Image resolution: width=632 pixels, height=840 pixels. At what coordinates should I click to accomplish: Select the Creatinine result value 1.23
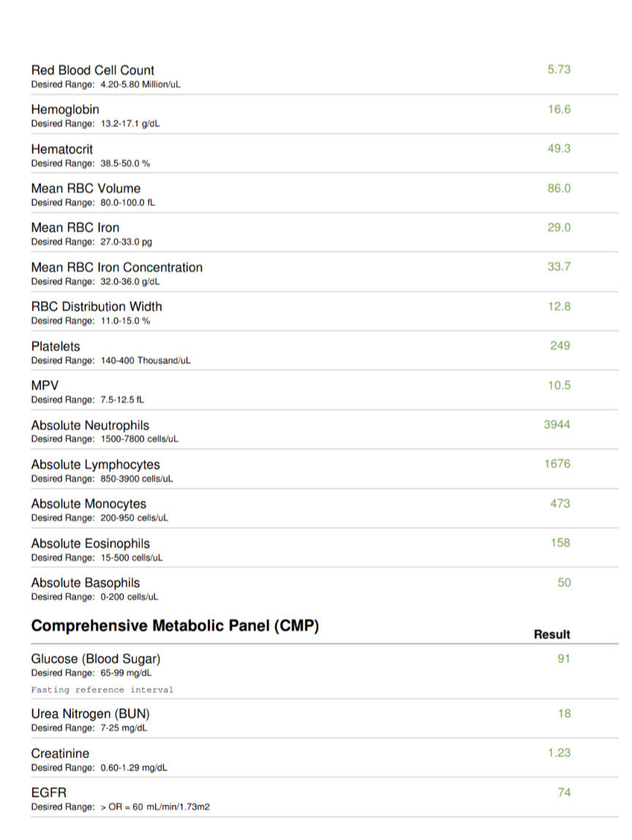coord(559,753)
